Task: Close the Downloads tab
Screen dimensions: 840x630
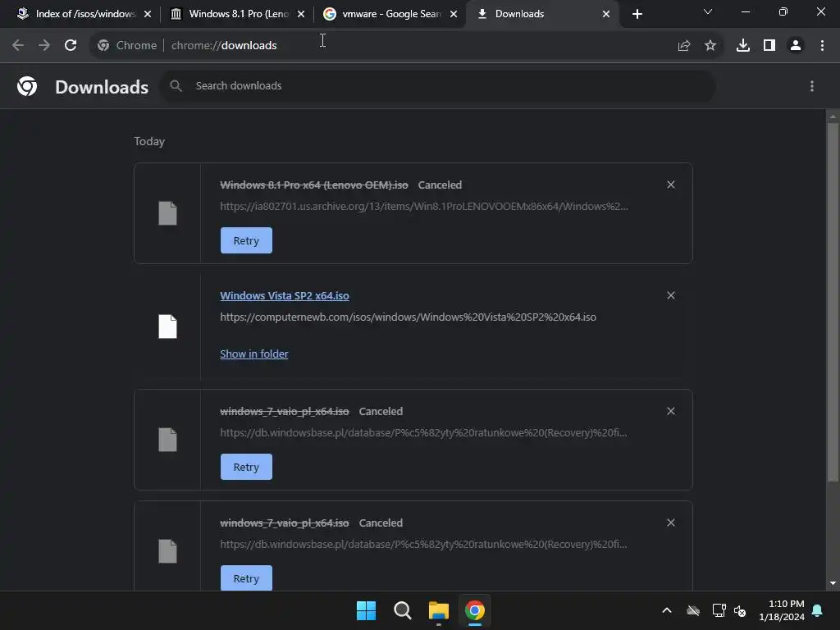Action: click(x=606, y=14)
